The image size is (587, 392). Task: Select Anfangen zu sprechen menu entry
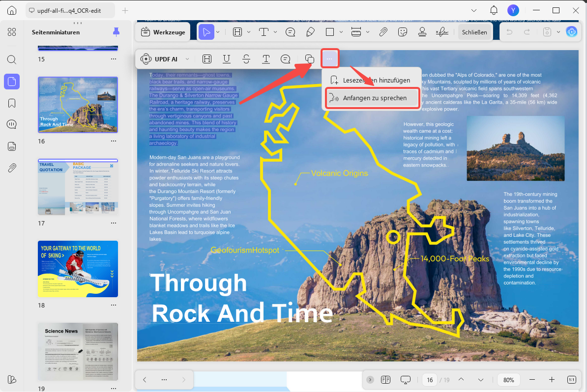(x=372, y=98)
